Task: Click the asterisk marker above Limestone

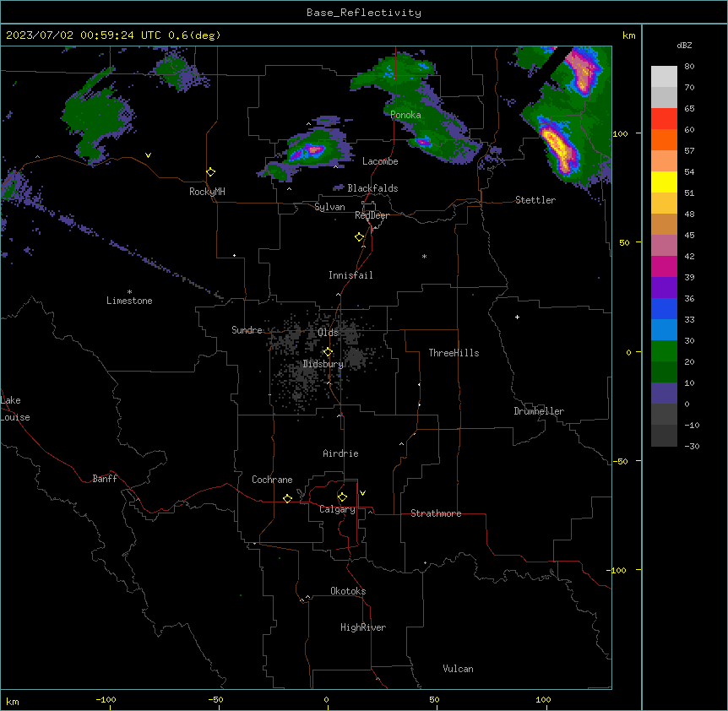Action: [x=129, y=292]
